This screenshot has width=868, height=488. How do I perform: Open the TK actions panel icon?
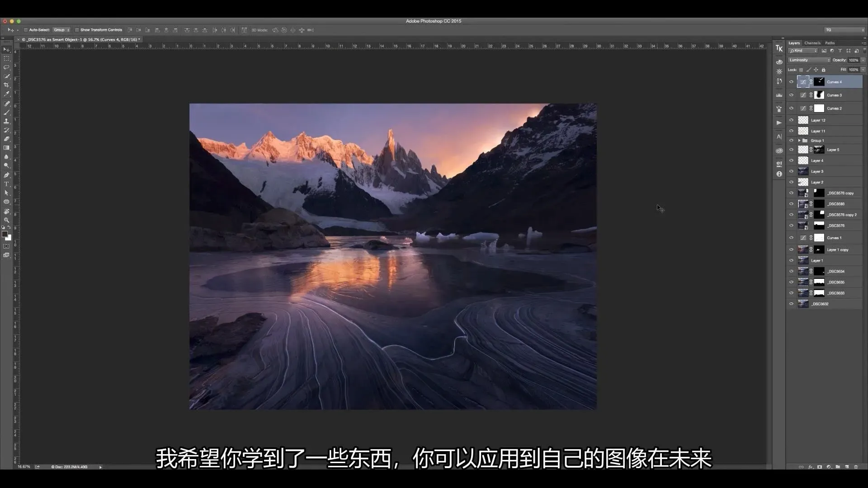[779, 49]
